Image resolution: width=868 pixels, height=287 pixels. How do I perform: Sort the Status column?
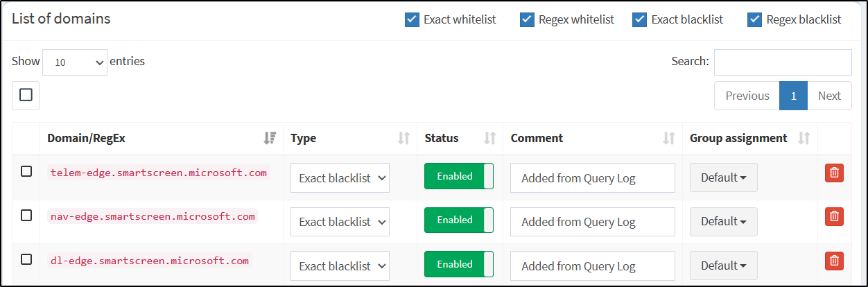coord(490,138)
